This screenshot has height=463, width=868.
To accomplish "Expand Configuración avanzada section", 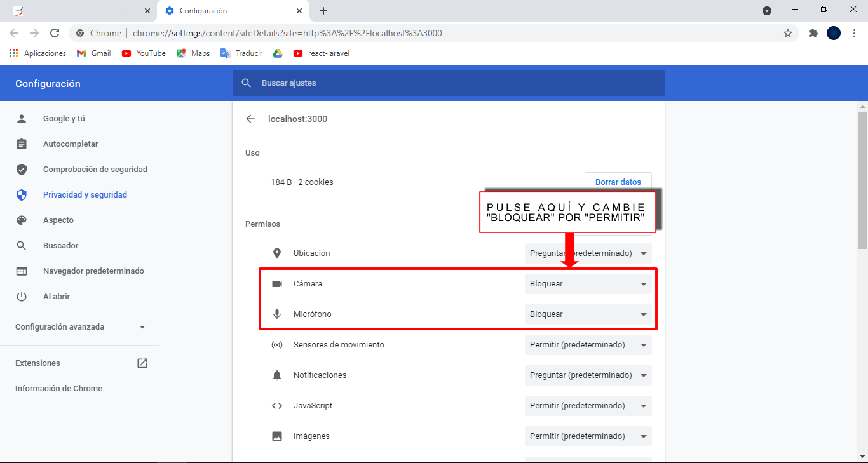I will coord(80,327).
